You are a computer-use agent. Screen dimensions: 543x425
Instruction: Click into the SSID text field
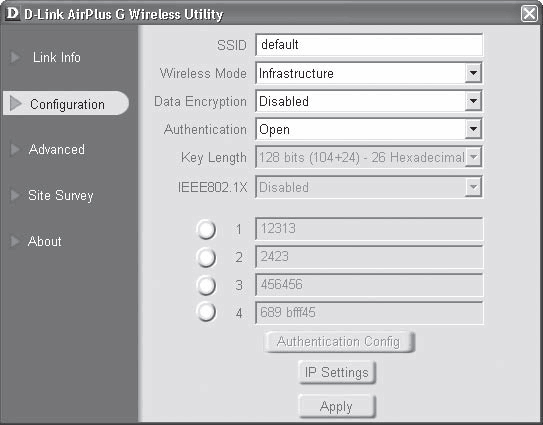click(x=369, y=45)
